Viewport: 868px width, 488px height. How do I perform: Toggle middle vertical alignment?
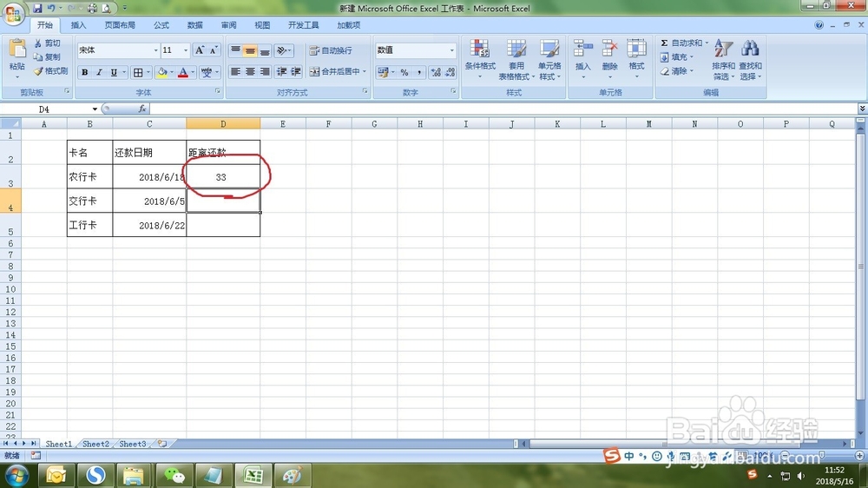click(250, 50)
